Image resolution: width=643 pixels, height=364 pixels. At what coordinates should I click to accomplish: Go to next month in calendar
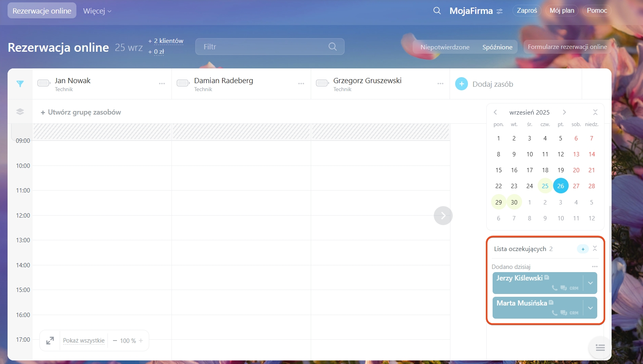tap(564, 112)
